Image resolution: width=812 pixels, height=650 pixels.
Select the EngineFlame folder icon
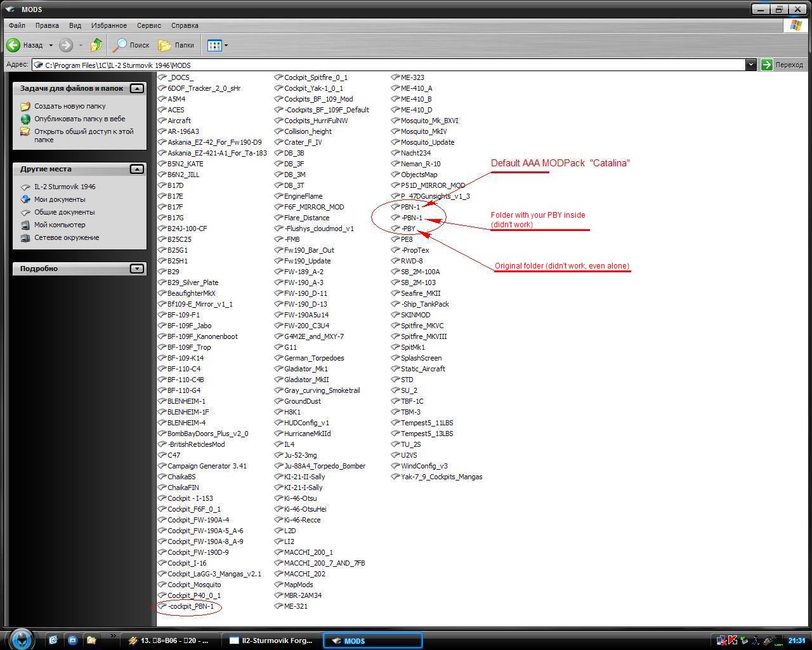[278, 196]
